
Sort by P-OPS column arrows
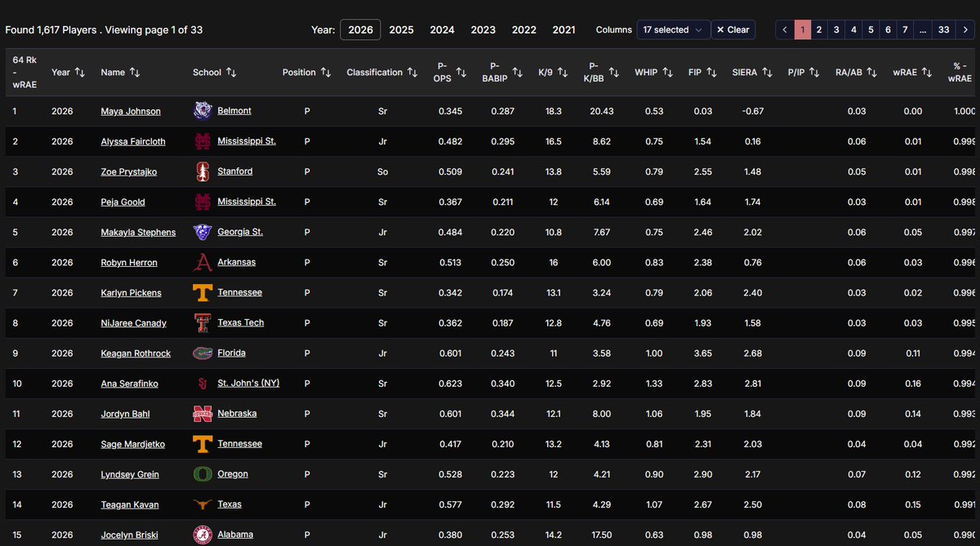click(x=461, y=72)
